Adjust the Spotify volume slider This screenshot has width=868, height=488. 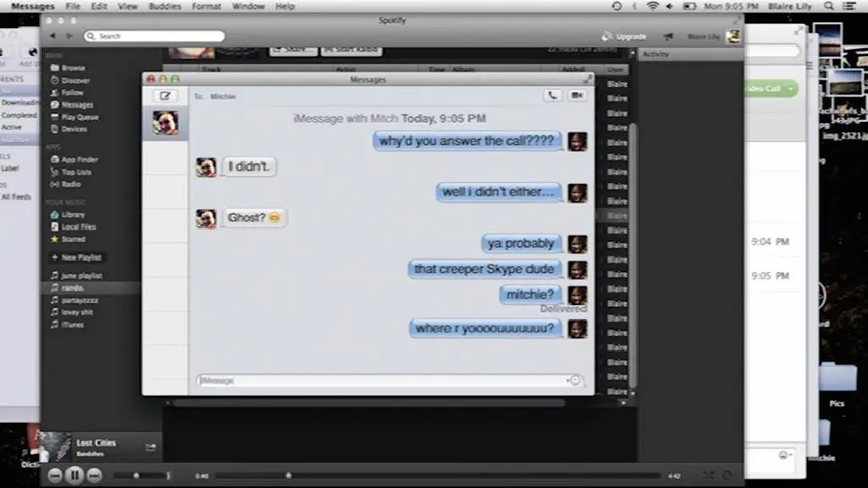[x=138, y=475]
